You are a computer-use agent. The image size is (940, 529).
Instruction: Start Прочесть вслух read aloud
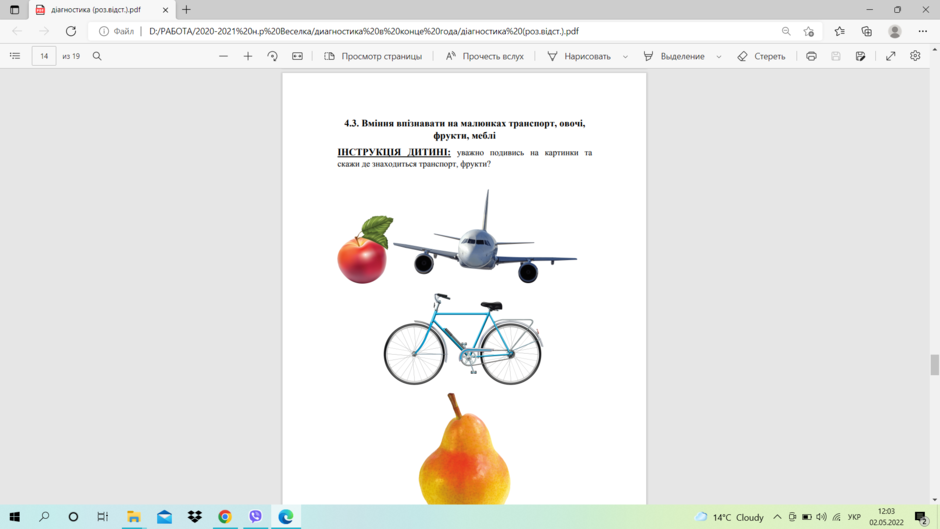[484, 56]
